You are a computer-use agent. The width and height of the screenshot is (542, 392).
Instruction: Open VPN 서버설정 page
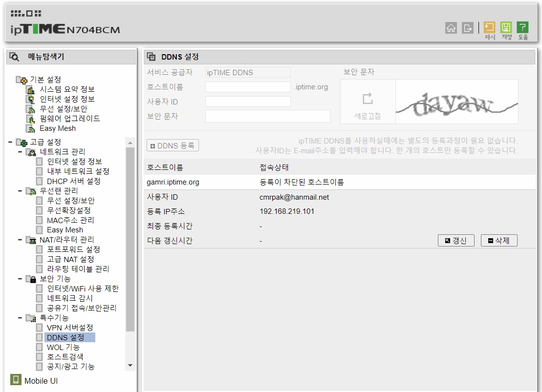point(70,328)
